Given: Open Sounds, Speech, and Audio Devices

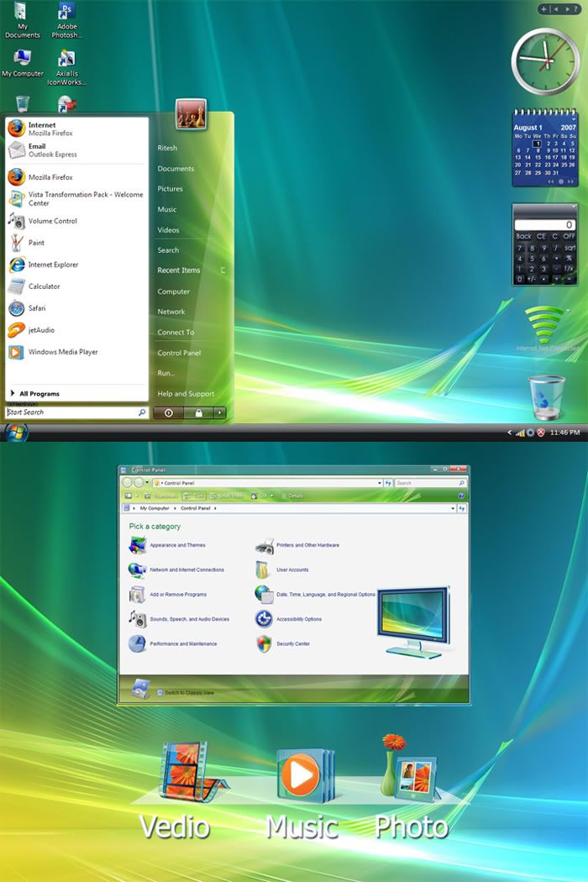Looking at the screenshot, I should 179,619.
